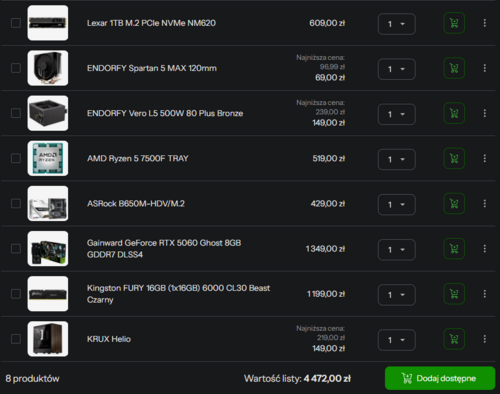Screen dimensions: 500x394
Task: Click the 429,00 zł ASRock price
Action: pyautogui.click(x=328, y=204)
